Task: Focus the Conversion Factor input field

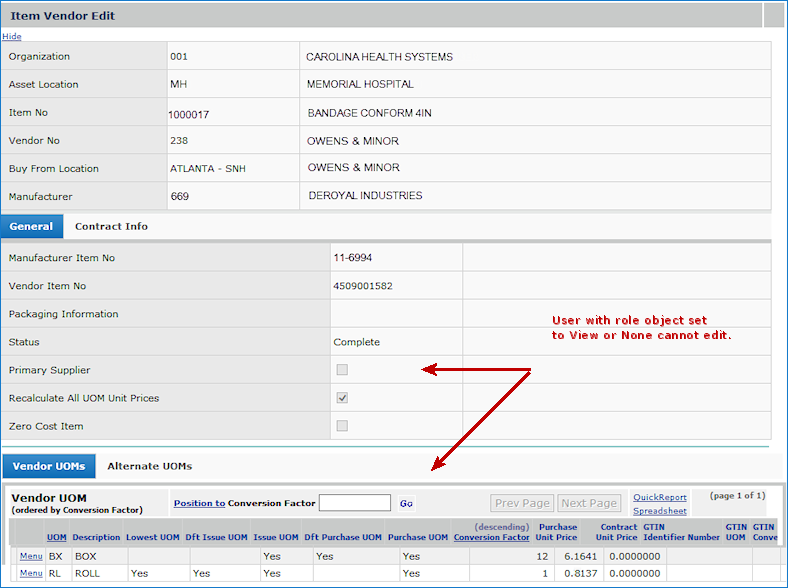Action: tap(354, 503)
